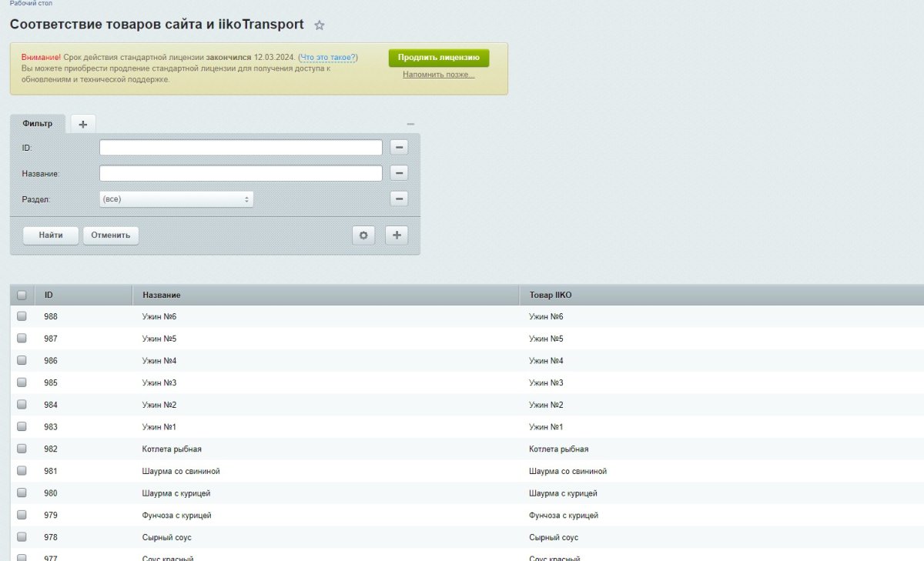Open the Раздел dropdown set to (все)
Image resolution: width=924 pixels, height=561 pixels.
177,198
